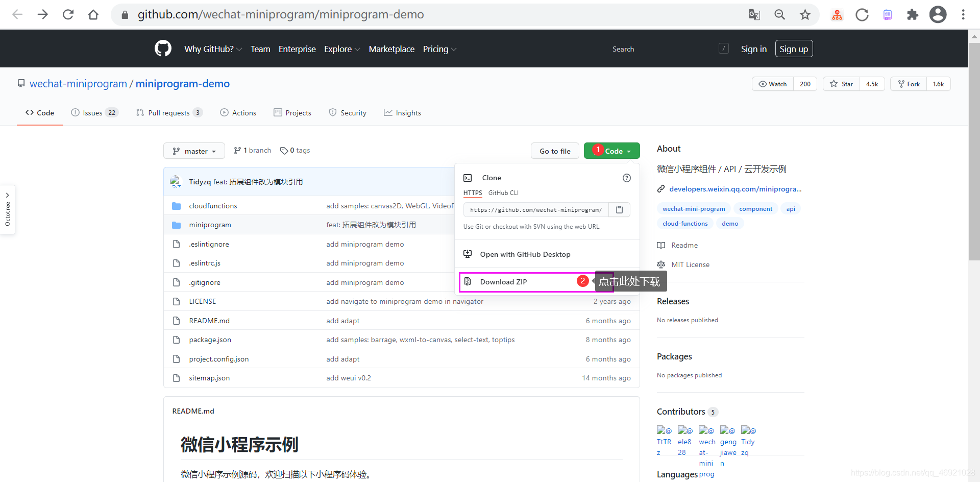The width and height of the screenshot is (980, 482).
Task: Open the Readme link in About
Action: pos(684,245)
